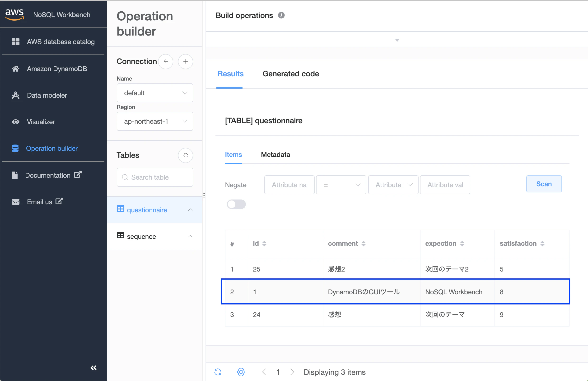This screenshot has height=381, width=588.
Task: Click the plus icon to add connection
Action: pyautogui.click(x=185, y=61)
